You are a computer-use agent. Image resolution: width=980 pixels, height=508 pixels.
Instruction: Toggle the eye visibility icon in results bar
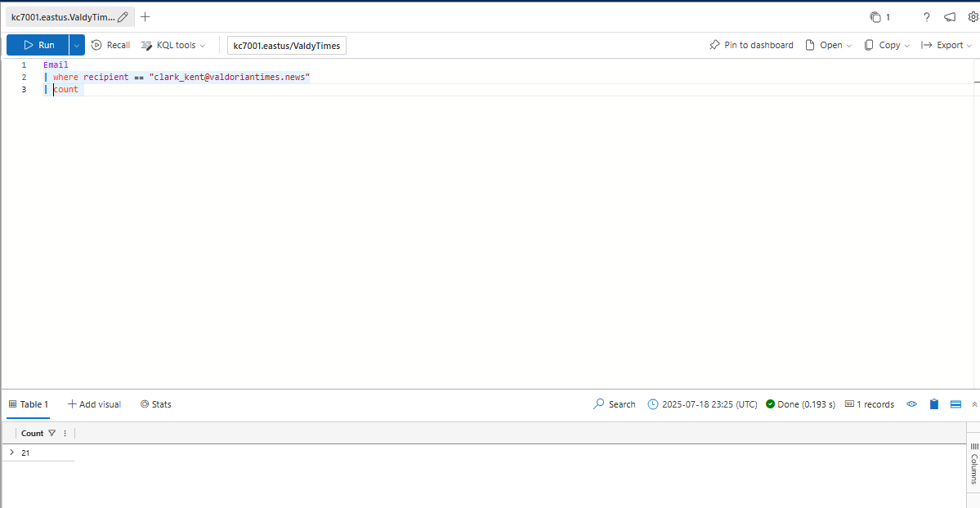click(x=912, y=404)
